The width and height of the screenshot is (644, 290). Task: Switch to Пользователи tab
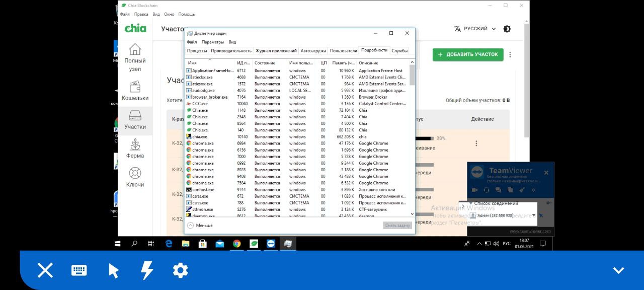344,51
